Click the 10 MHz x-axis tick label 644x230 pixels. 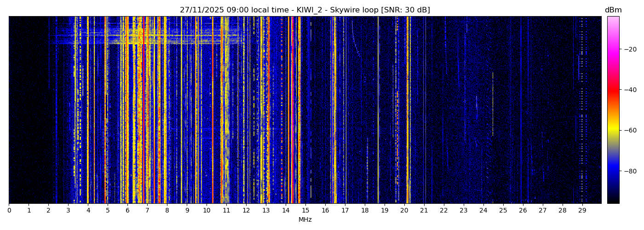click(x=207, y=211)
